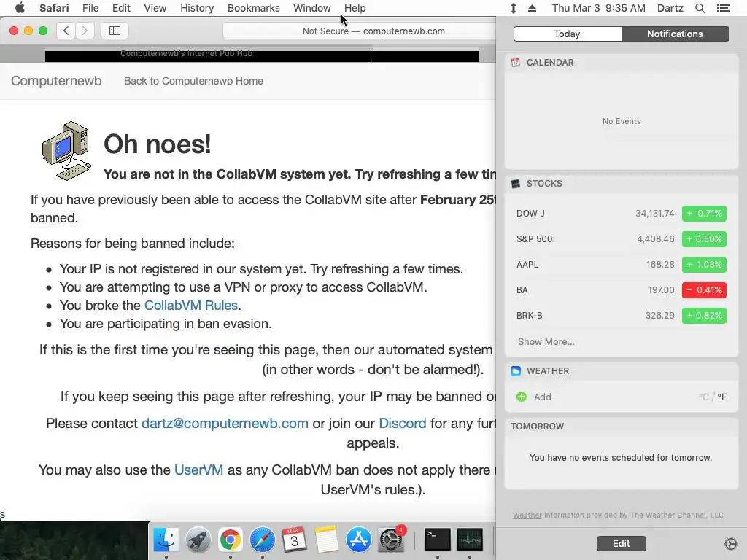Select the BRK-B stock row
Image resolution: width=747 pixels, height=560 pixels.
pyautogui.click(x=622, y=315)
